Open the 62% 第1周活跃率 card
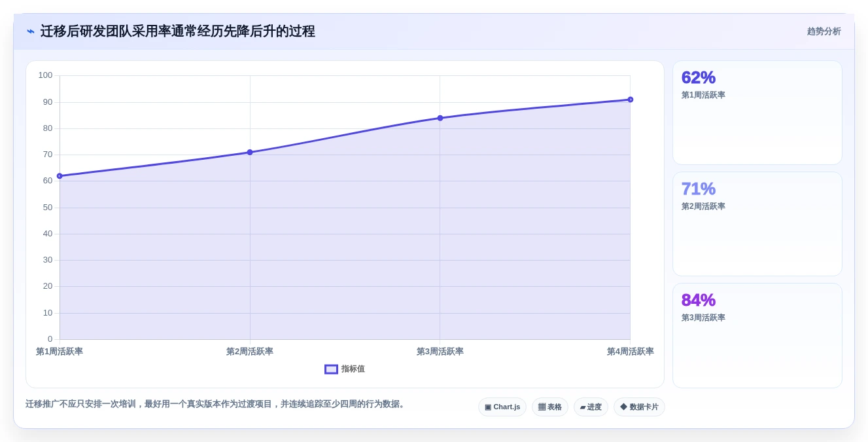The width and height of the screenshot is (868, 442). click(757, 113)
